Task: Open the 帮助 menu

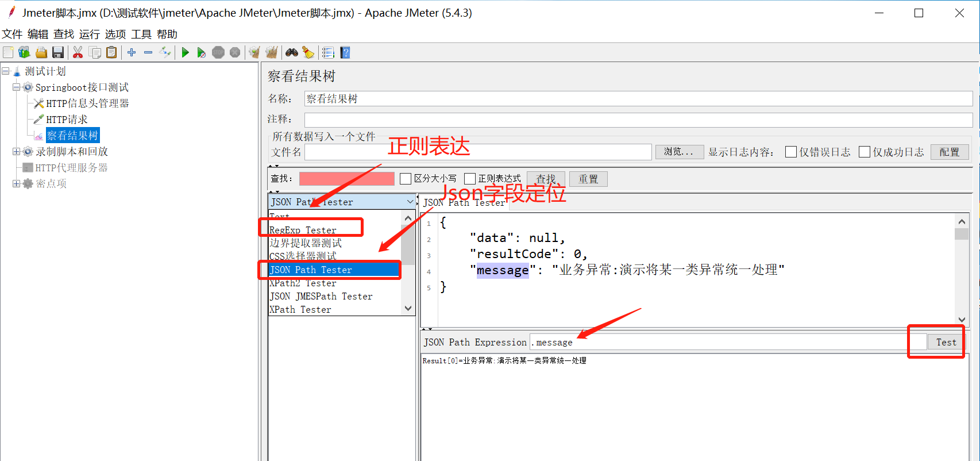Action: (167, 34)
